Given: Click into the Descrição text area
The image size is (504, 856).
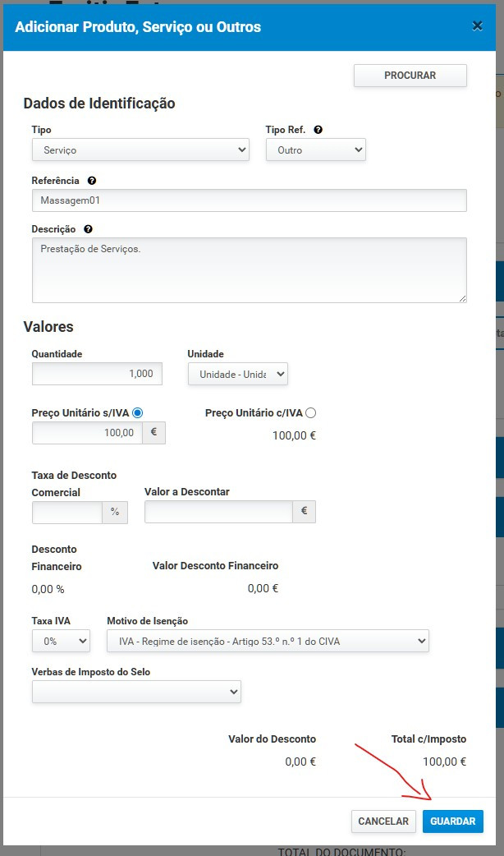Looking at the screenshot, I should pyautogui.click(x=249, y=270).
